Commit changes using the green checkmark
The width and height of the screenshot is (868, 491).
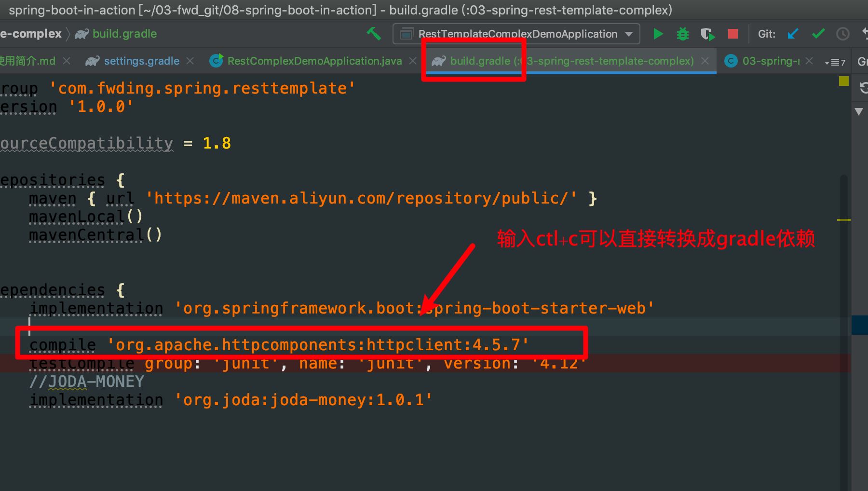click(817, 34)
